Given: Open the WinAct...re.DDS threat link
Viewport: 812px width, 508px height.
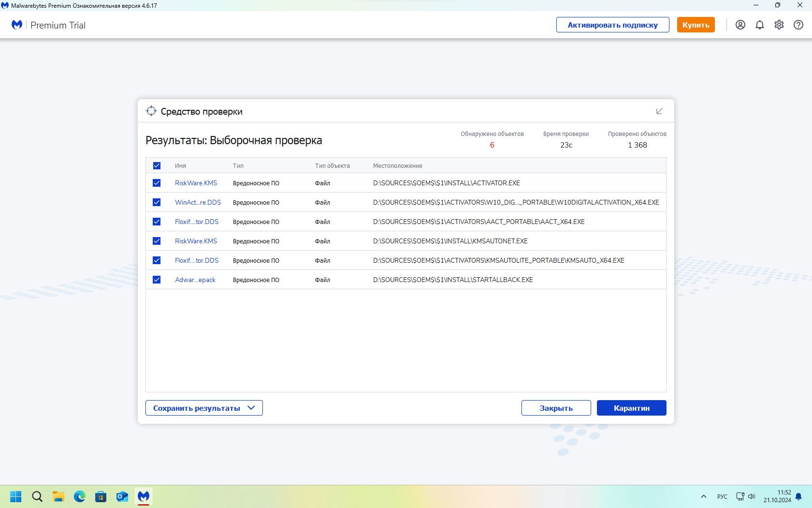Looking at the screenshot, I should 198,202.
